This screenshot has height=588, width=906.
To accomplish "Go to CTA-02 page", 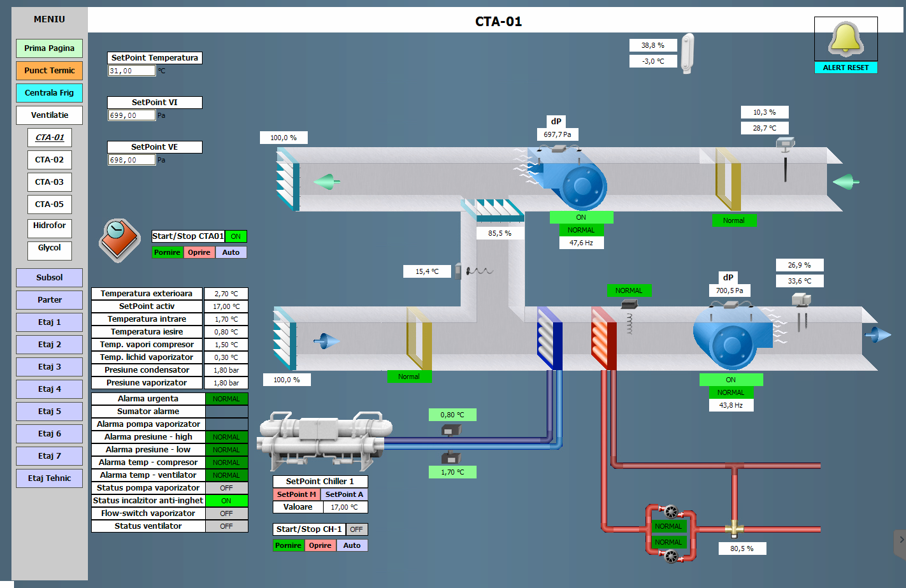I will tap(50, 160).
